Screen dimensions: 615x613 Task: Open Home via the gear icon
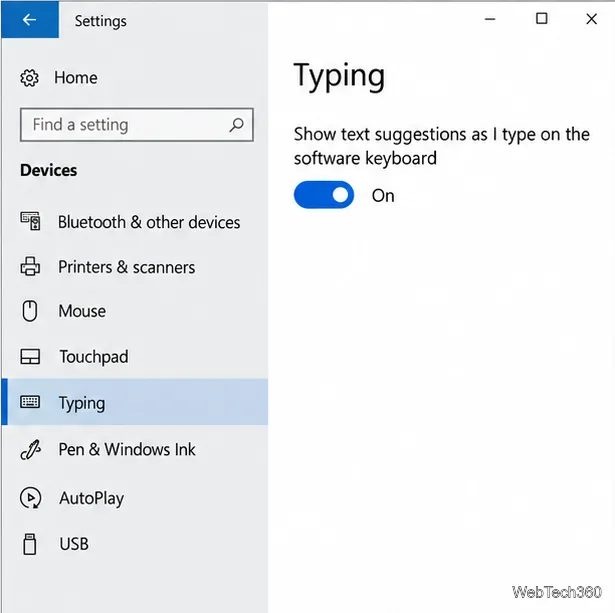29,78
